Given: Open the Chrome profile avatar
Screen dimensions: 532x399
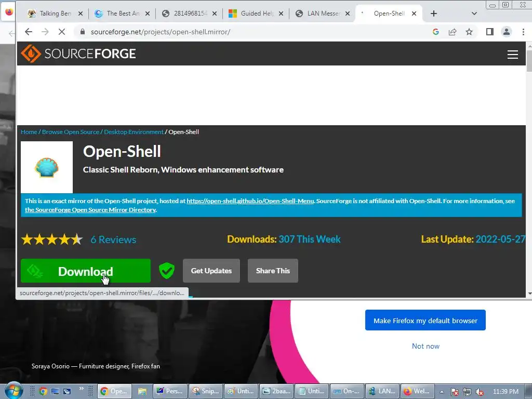Looking at the screenshot, I should point(506,32).
